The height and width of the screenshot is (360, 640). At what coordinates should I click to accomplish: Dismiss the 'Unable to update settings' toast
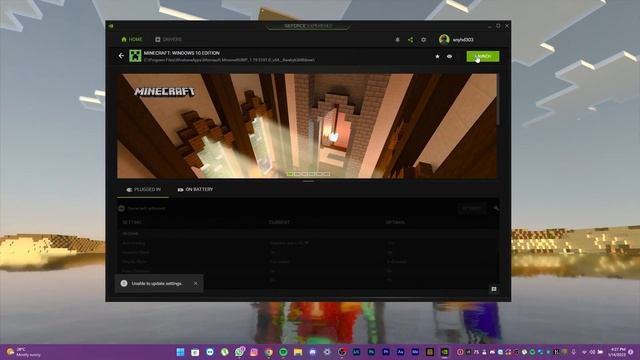click(196, 283)
